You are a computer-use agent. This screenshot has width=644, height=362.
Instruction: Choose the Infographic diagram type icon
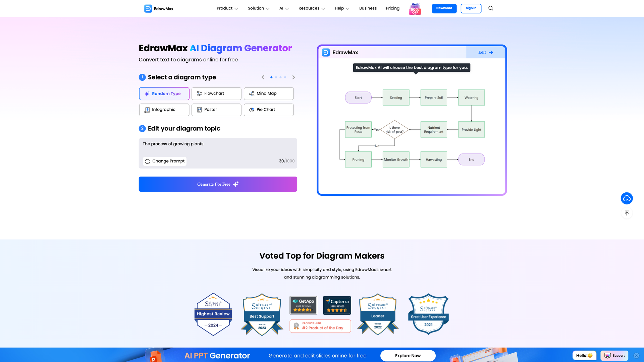point(147,110)
